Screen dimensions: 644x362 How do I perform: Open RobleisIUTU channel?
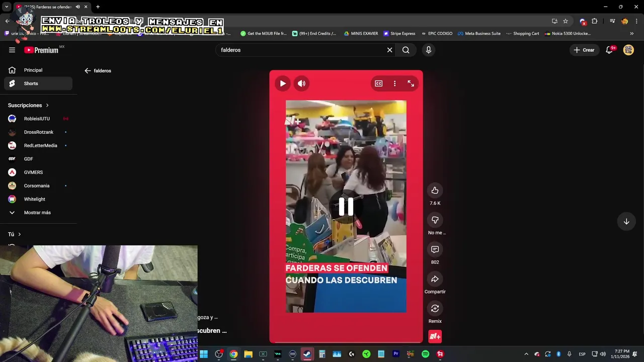(x=38, y=119)
